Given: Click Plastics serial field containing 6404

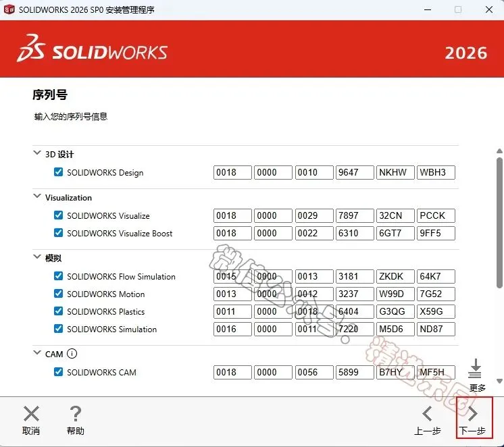Looking at the screenshot, I should click(x=355, y=312).
